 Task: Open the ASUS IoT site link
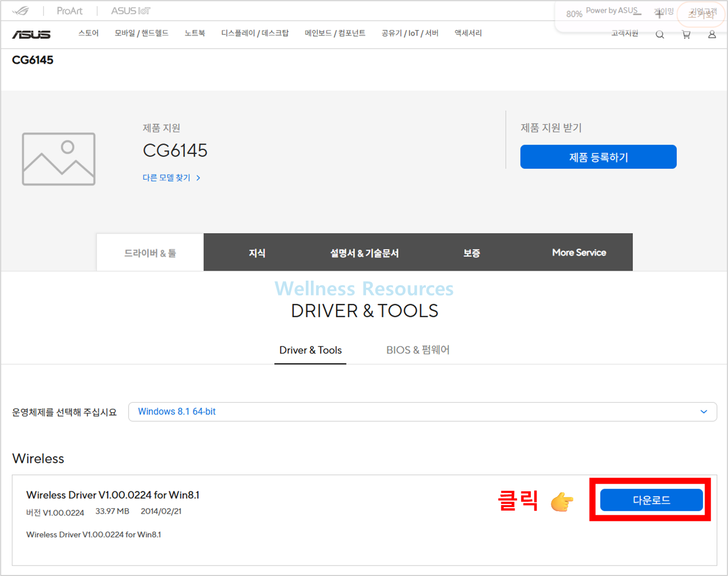pos(131,11)
